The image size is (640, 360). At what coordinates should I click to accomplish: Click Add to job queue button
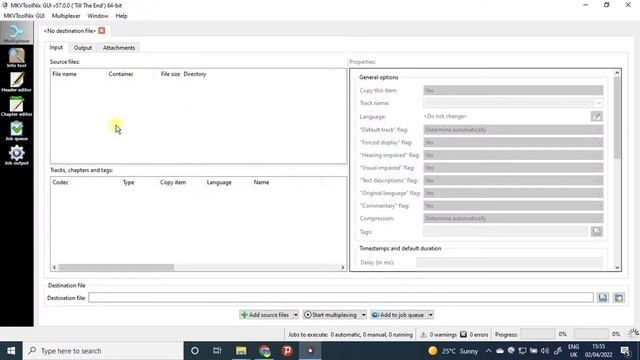click(398, 315)
